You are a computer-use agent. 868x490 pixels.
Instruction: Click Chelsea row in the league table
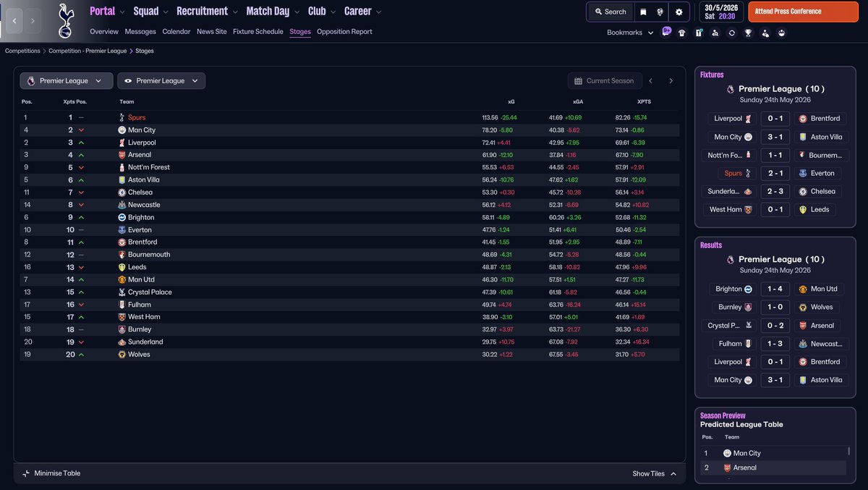(349, 193)
